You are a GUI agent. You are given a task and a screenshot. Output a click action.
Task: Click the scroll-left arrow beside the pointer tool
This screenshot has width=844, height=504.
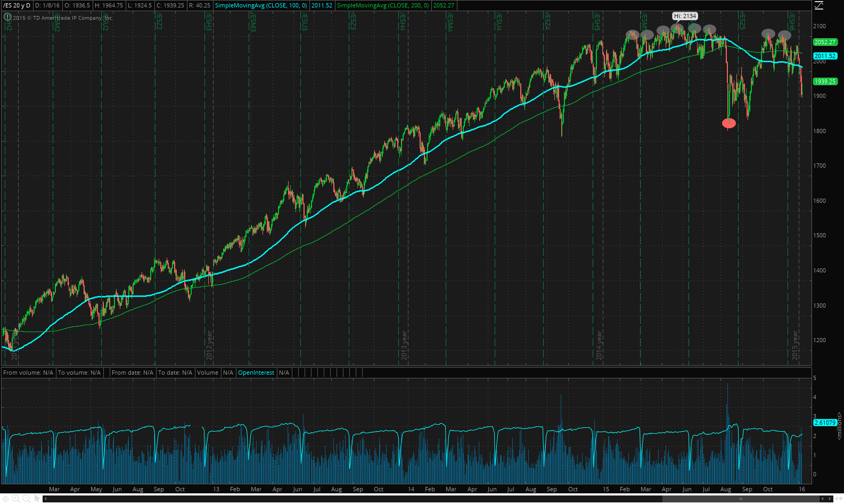(45, 499)
